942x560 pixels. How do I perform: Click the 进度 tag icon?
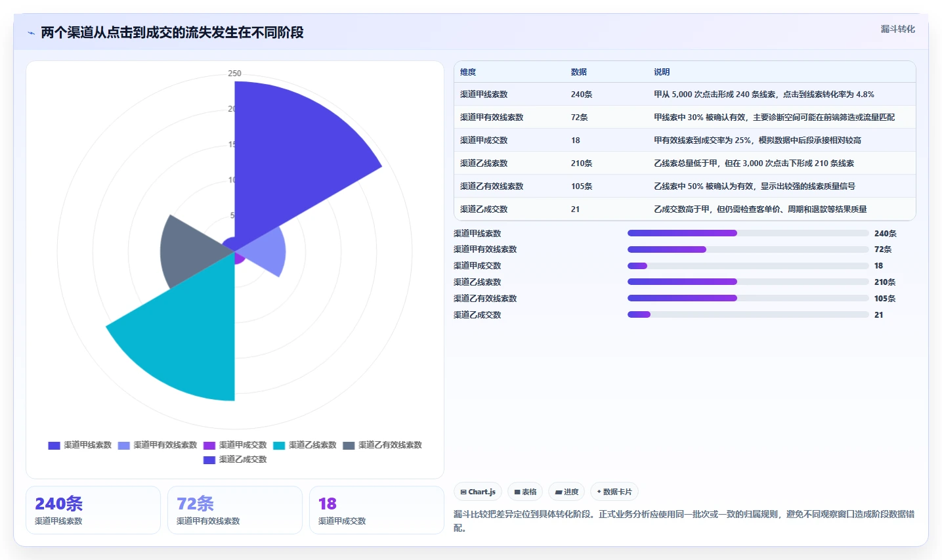(x=559, y=492)
